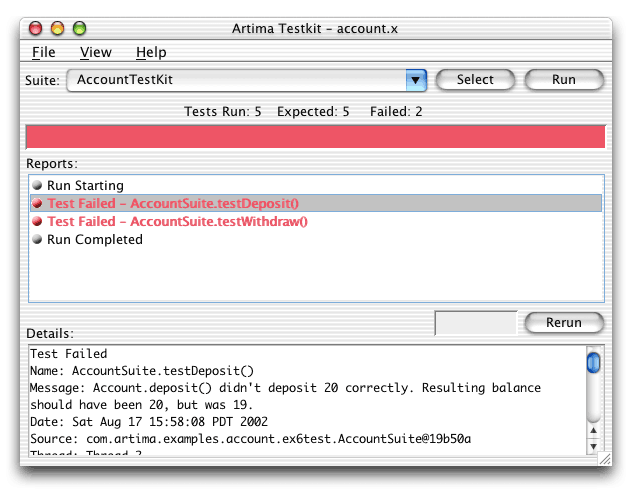Click the Select button

pyautogui.click(x=475, y=80)
